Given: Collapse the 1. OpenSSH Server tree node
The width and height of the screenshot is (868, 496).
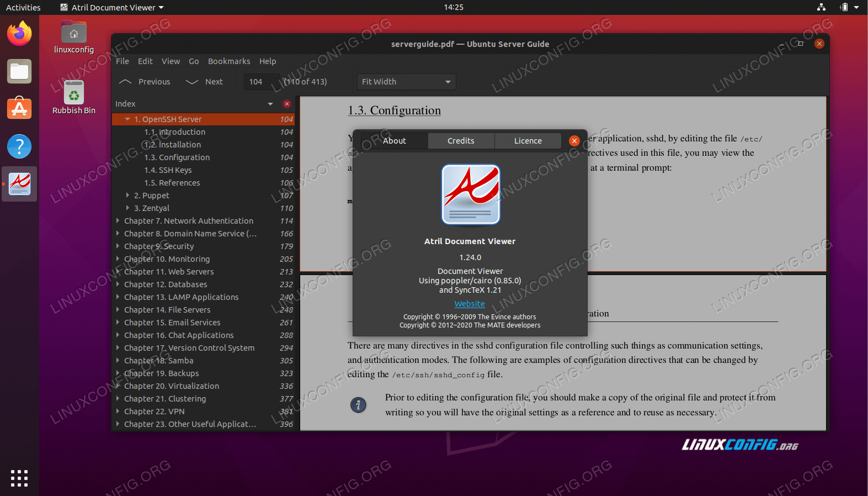Looking at the screenshot, I should 127,119.
